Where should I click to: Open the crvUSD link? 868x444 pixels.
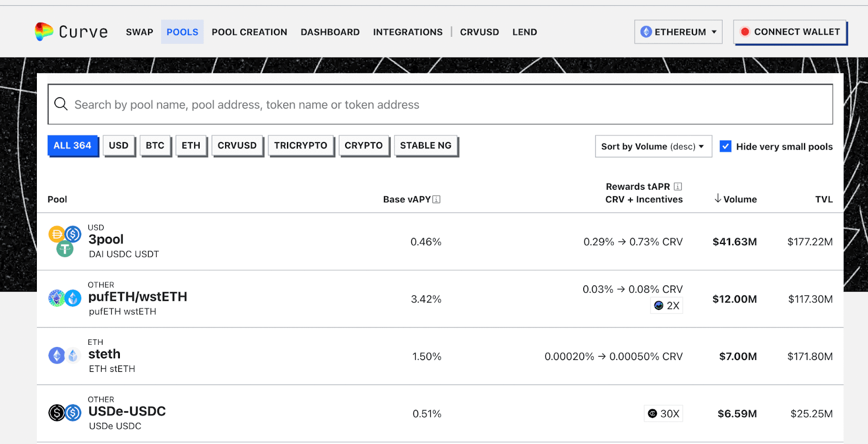(x=480, y=32)
